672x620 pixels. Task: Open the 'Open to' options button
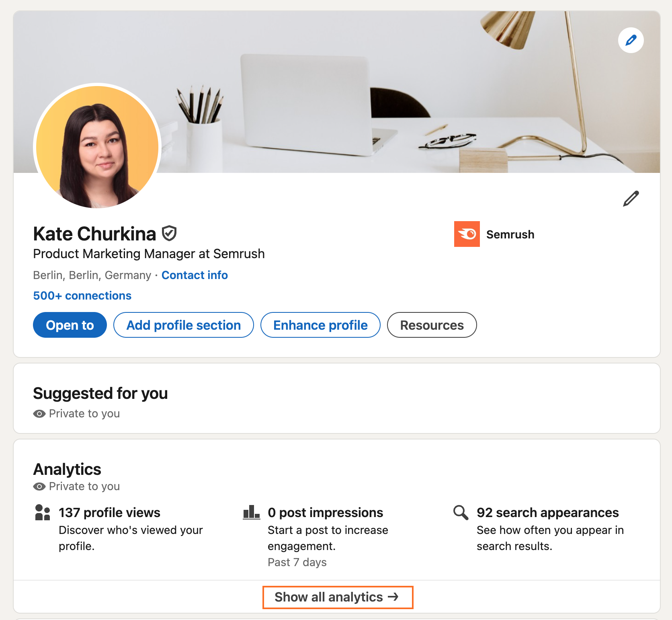70,325
